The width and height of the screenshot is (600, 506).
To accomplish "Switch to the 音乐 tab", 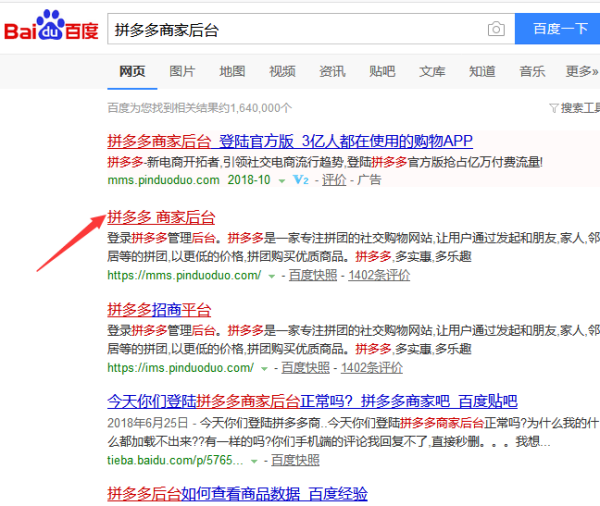I will point(532,71).
